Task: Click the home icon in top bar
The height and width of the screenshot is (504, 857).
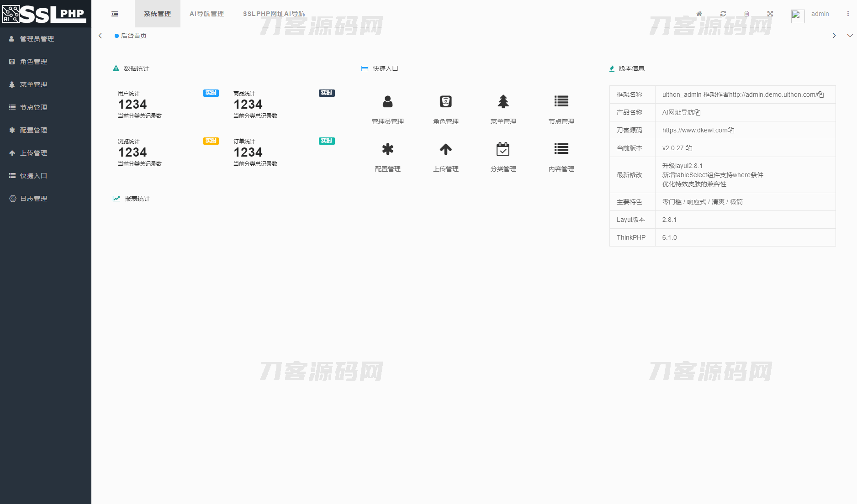Action: (699, 14)
